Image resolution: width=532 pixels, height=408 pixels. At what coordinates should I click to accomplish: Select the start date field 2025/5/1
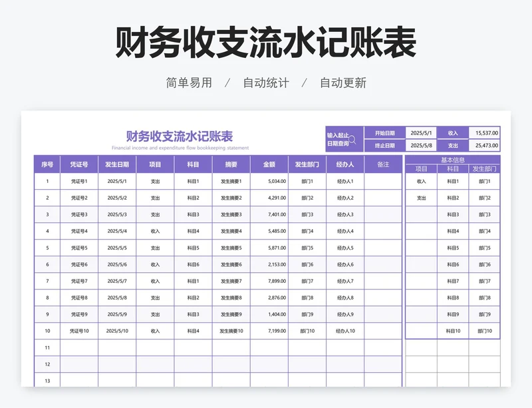pyautogui.click(x=421, y=133)
